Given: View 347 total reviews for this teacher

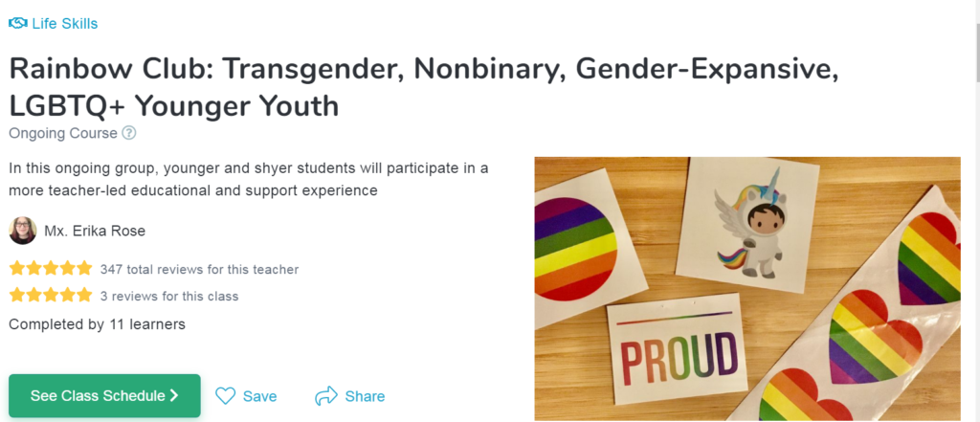Looking at the screenshot, I should (x=199, y=270).
